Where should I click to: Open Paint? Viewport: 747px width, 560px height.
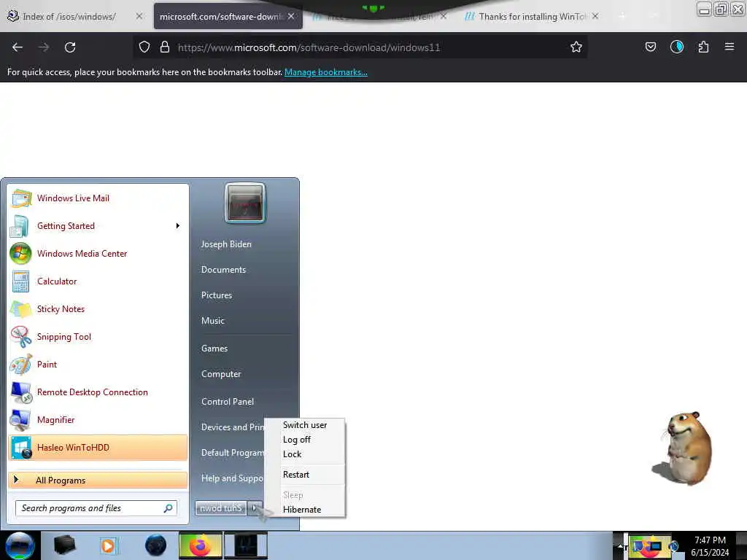click(x=98, y=364)
